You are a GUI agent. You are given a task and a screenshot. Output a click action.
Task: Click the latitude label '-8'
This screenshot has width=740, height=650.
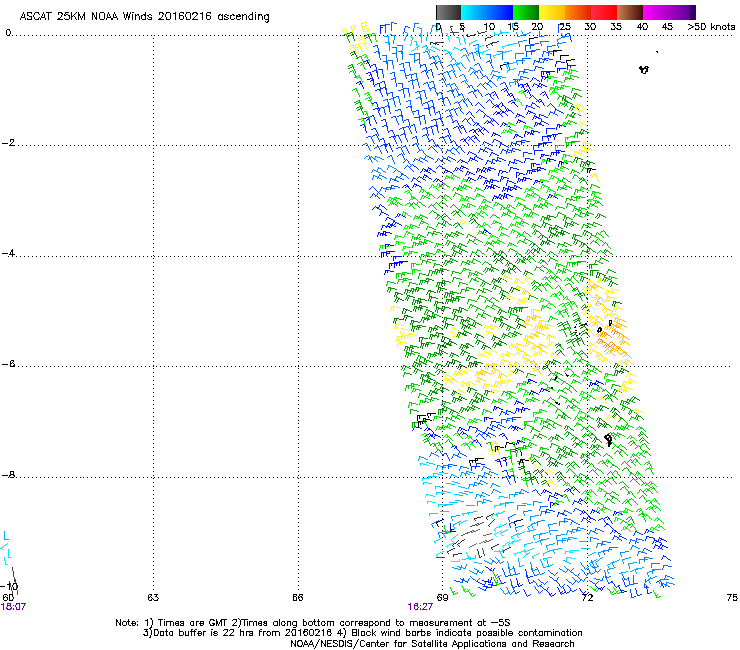click(8, 475)
